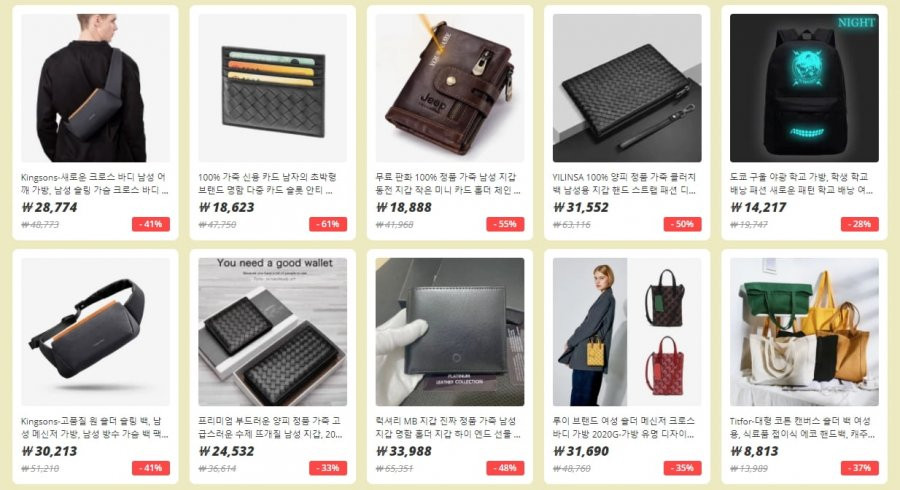Click the ₩14,217 backpack price
This screenshot has height=490, width=900.
(758, 207)
